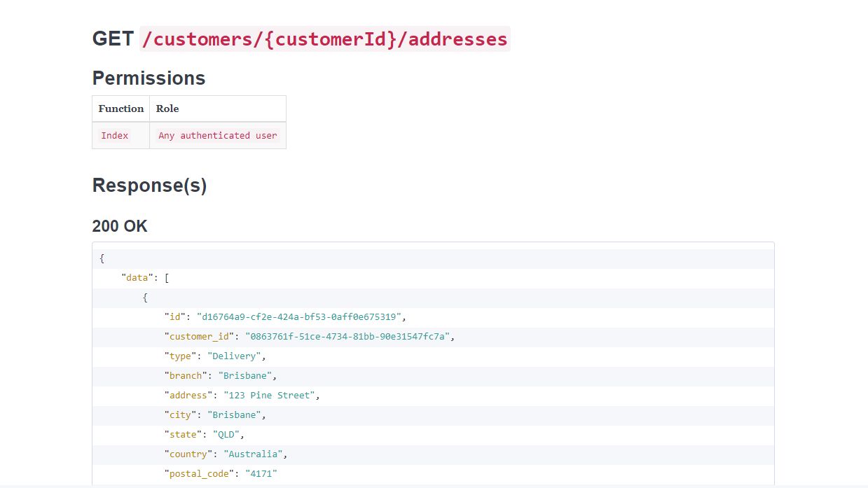Select the "QLD" state value
The image size is (868, 488).
pyautogui.click(x=226, y=435)
